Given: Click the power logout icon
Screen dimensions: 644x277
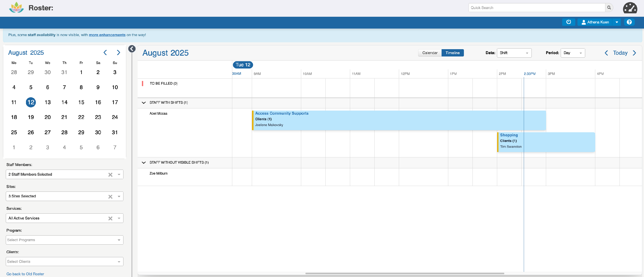Looking at the screenshot, I should click(568, 22).
